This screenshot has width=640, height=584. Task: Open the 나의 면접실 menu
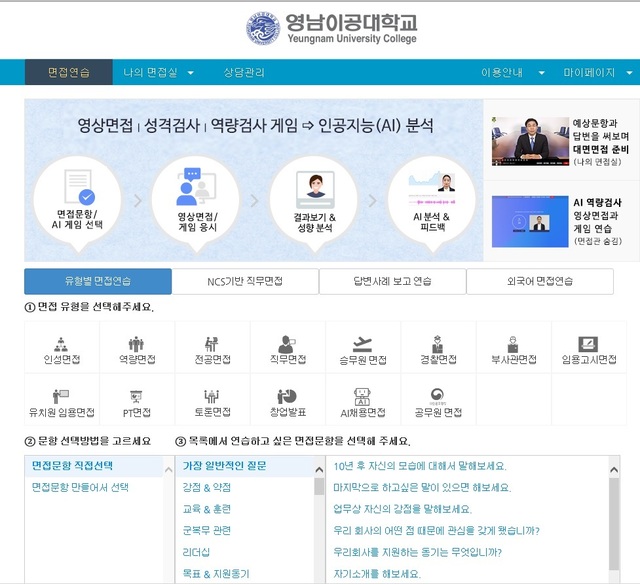[x=150, y=73]
